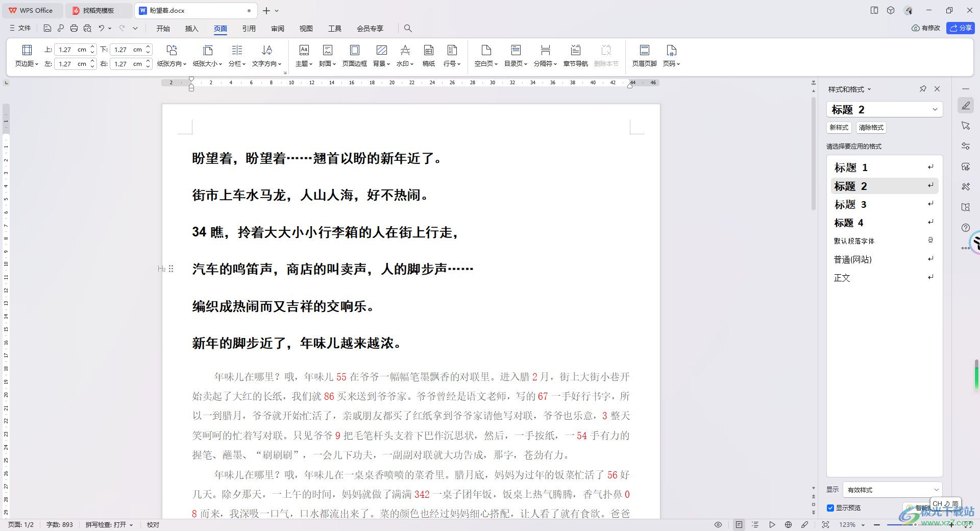The height and width of the screenshot is (531, 980).
Task: Apply 标题 3 style
Action: click(x=885, y=204)
